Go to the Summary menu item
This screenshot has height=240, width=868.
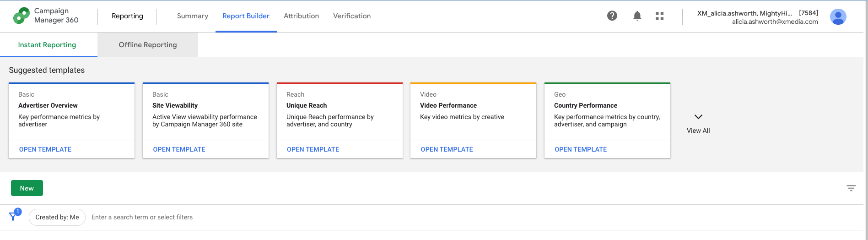coord(193,16)
